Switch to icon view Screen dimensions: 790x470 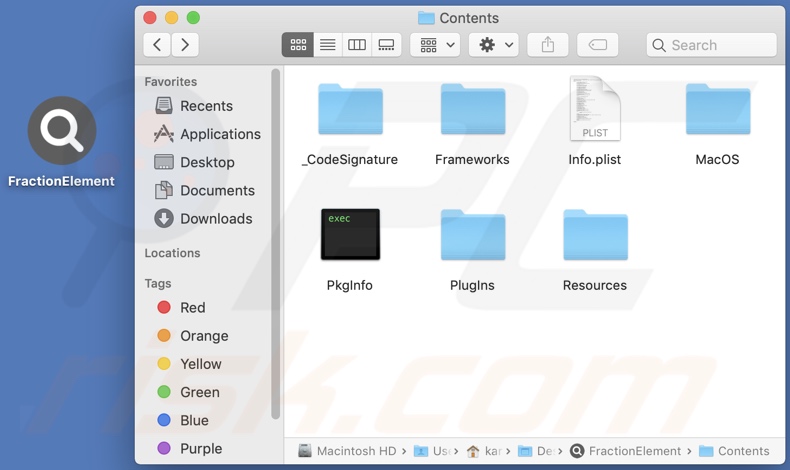pos(298,45)
